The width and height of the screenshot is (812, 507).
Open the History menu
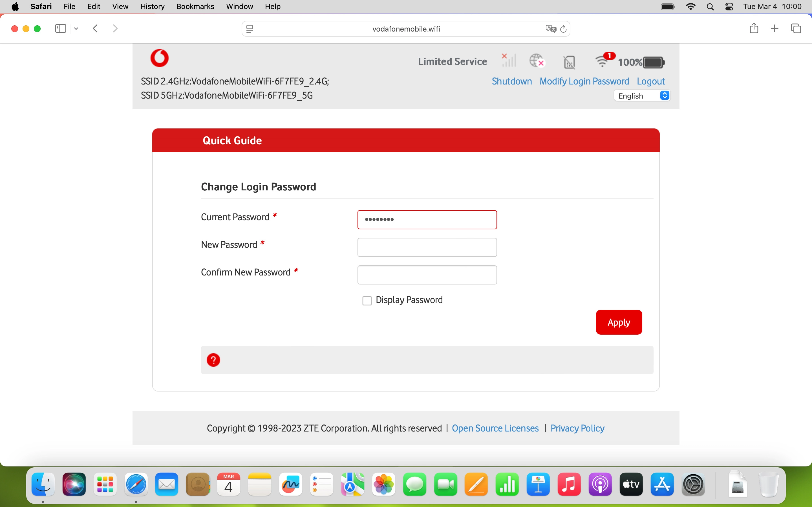(x=152, y=6)
